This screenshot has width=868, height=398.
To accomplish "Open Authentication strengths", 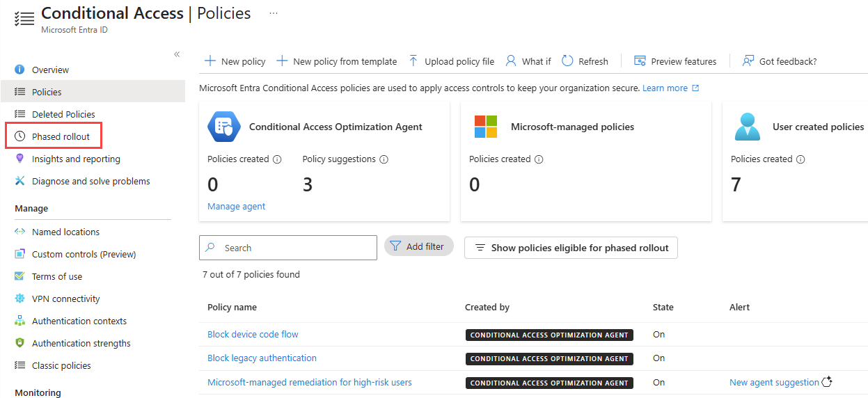I will pos(81,343).
